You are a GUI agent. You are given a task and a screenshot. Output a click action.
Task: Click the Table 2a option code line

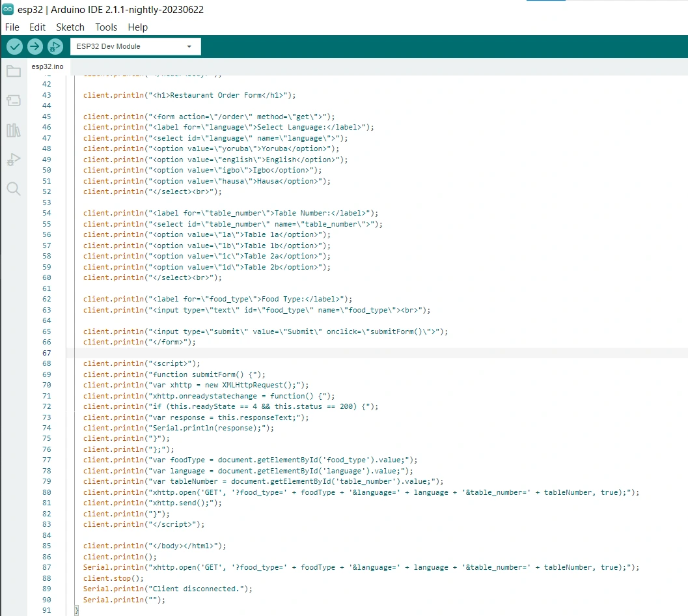coord(207,257)
